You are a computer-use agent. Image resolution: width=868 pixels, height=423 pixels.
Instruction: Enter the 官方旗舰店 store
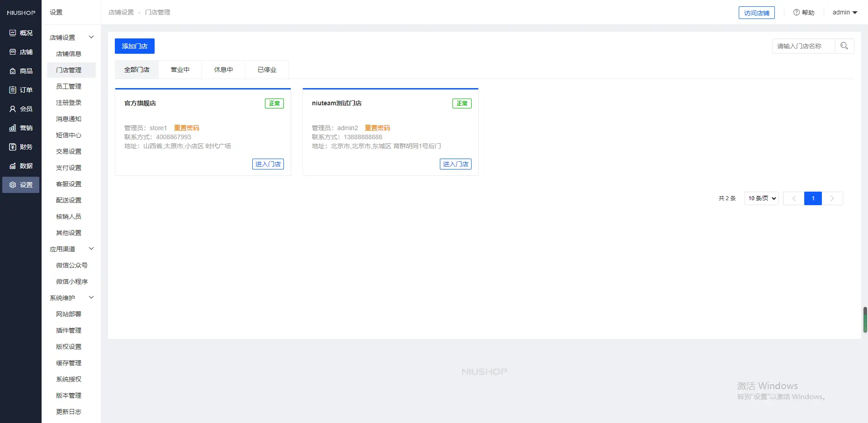click(x=268, y=164)
